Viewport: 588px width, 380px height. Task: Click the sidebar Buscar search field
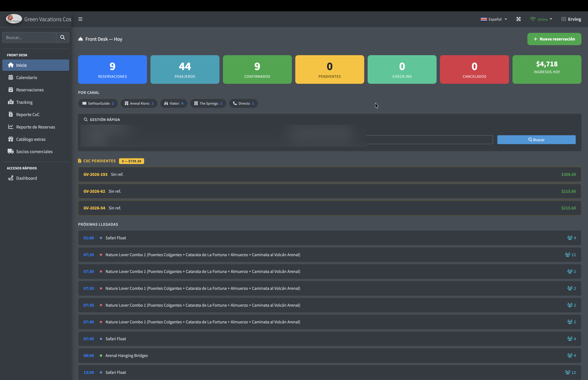pyautogui.click(x=29, y=37)
